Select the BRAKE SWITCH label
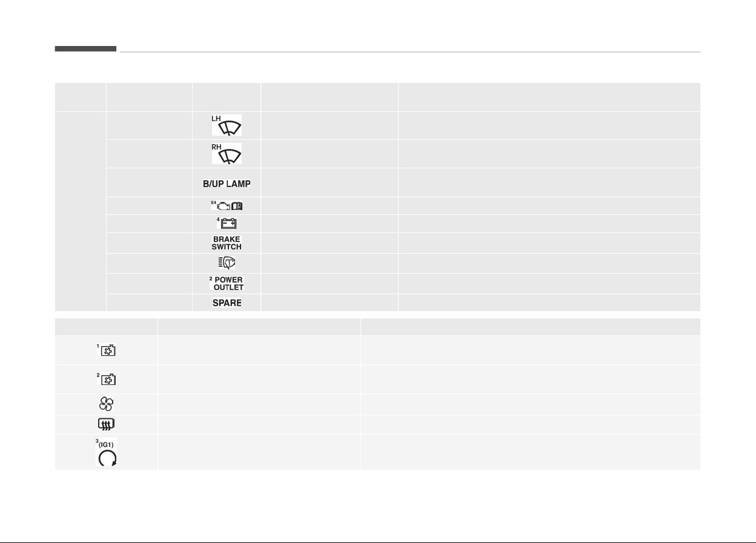The width and height of the screenshot is (756, 543). pos(227,243)
